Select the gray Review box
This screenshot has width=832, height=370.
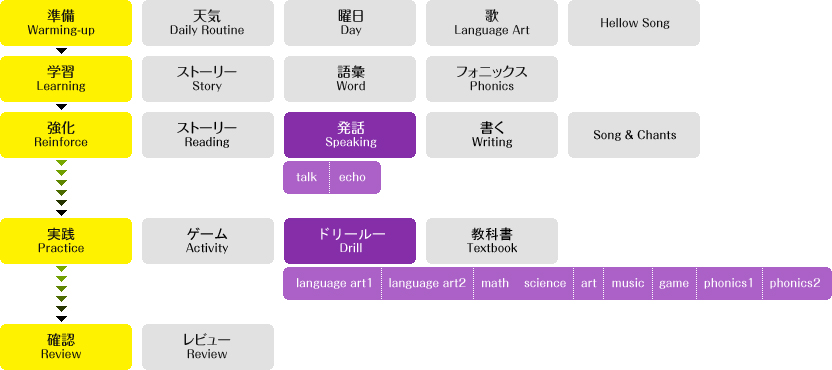pyautogui.click(x=207, y=347)
